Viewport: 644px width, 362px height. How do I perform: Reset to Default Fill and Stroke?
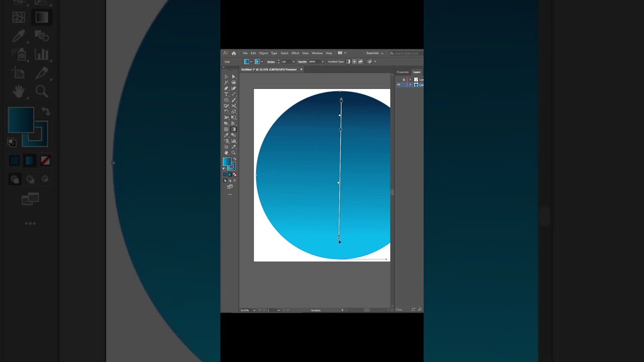click(x=224, y=169)
